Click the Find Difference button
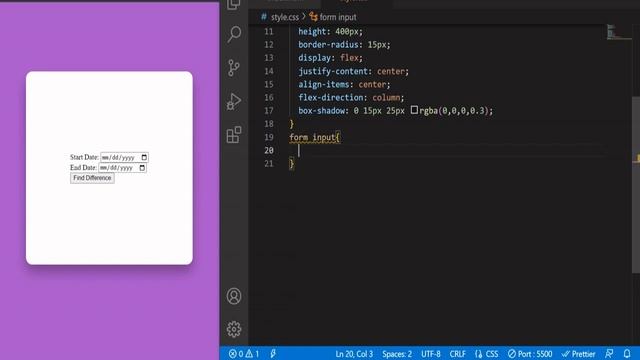Screen dimensions: 640x360 [92, 178]
